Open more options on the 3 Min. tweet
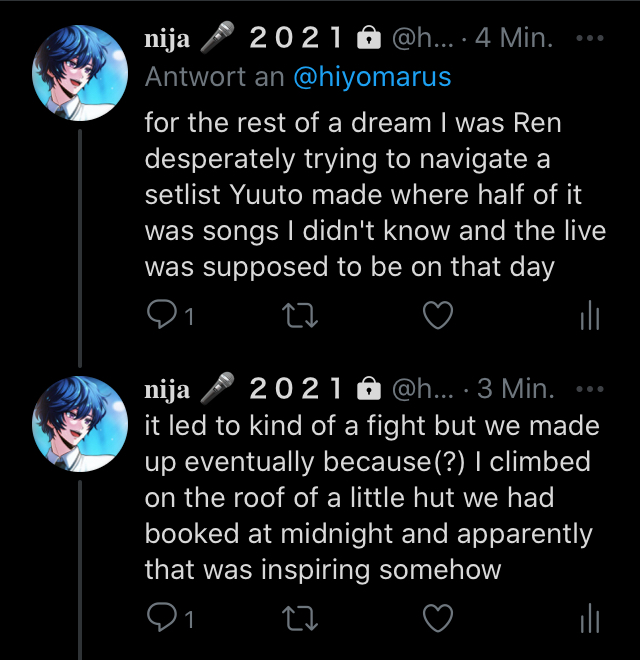This screenshot has width=640, height=660. [x=591, y=388]
